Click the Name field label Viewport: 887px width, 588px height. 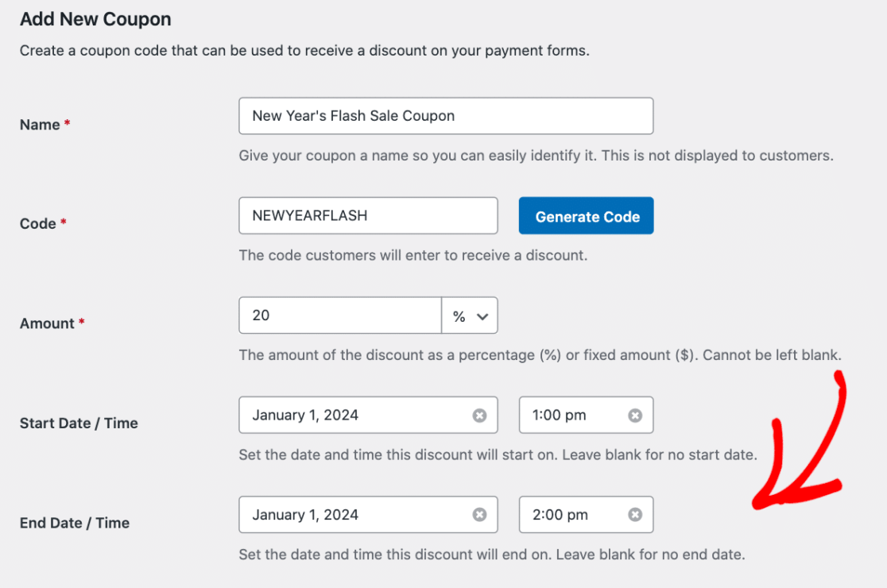click(x=40, y=125)
